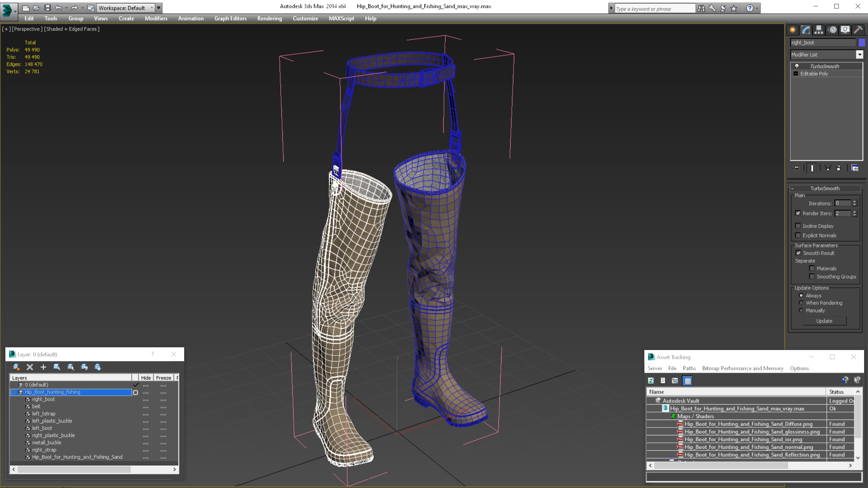Image resolution: width=868 pixels, height=488 pixels.
Task: Click Status column header in Asset Tracking
Action: [x=840, y=392]
